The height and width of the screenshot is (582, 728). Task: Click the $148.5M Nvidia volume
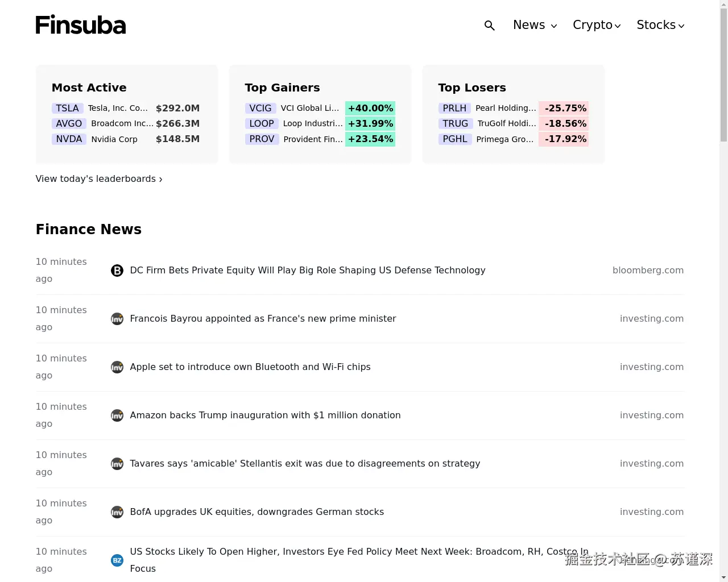pyautogui.click(x=177, y=139)
